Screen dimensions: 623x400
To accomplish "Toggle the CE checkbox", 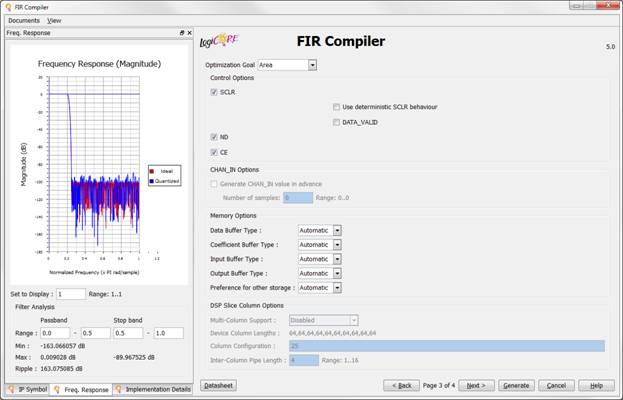I will [x=214, y=153].
